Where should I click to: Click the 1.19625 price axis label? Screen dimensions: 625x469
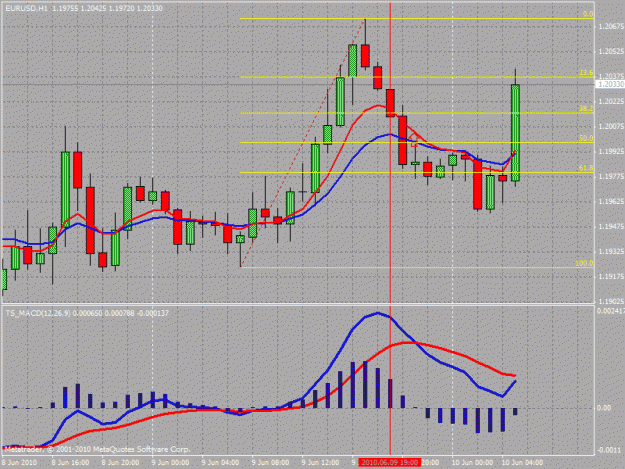[x=611, y=202]
